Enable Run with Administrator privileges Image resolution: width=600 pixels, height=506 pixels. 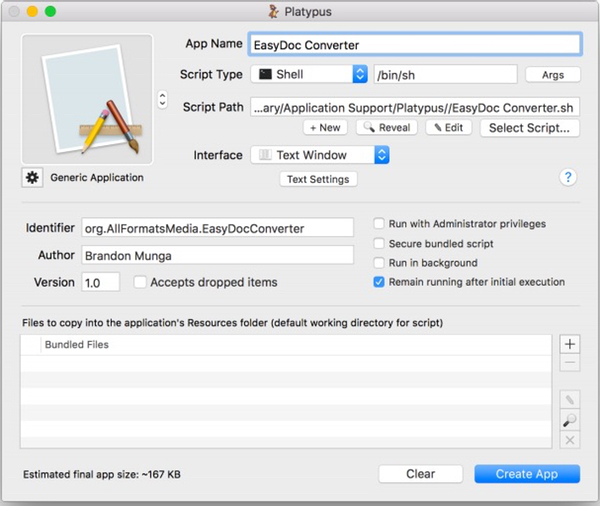point(379,224)
